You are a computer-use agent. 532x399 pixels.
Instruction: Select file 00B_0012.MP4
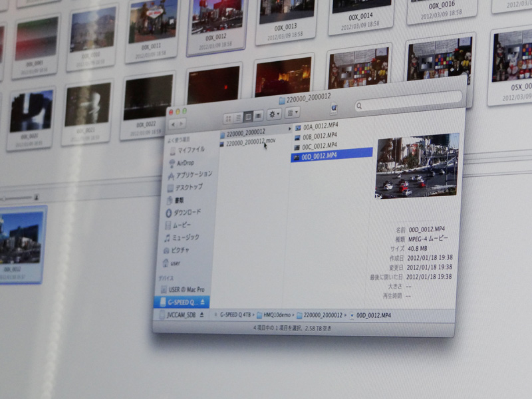tap(316, 137)
